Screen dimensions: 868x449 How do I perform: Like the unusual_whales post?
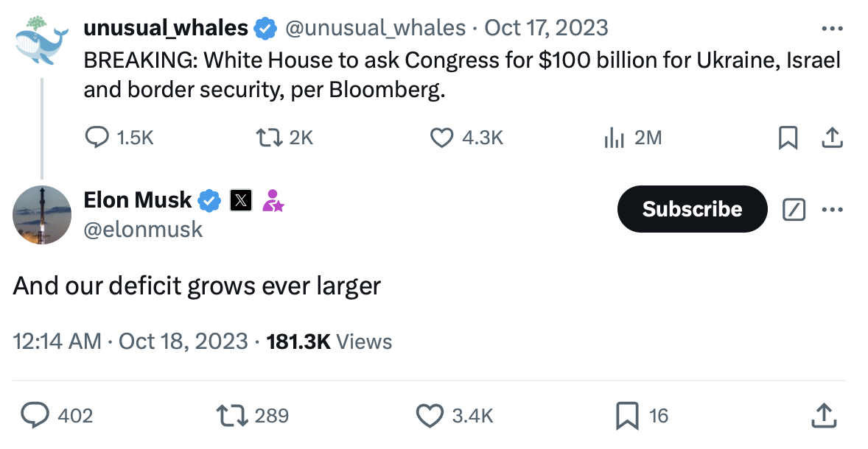coord(441,137)
